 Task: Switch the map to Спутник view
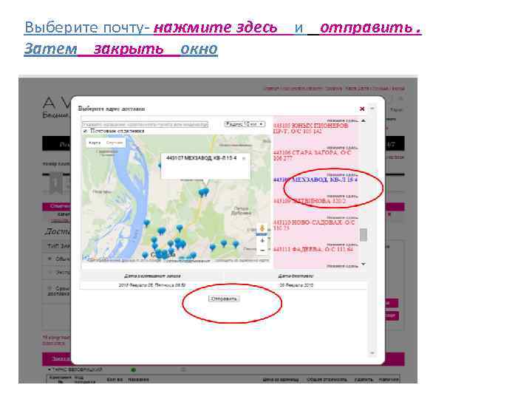click(115, 143)
